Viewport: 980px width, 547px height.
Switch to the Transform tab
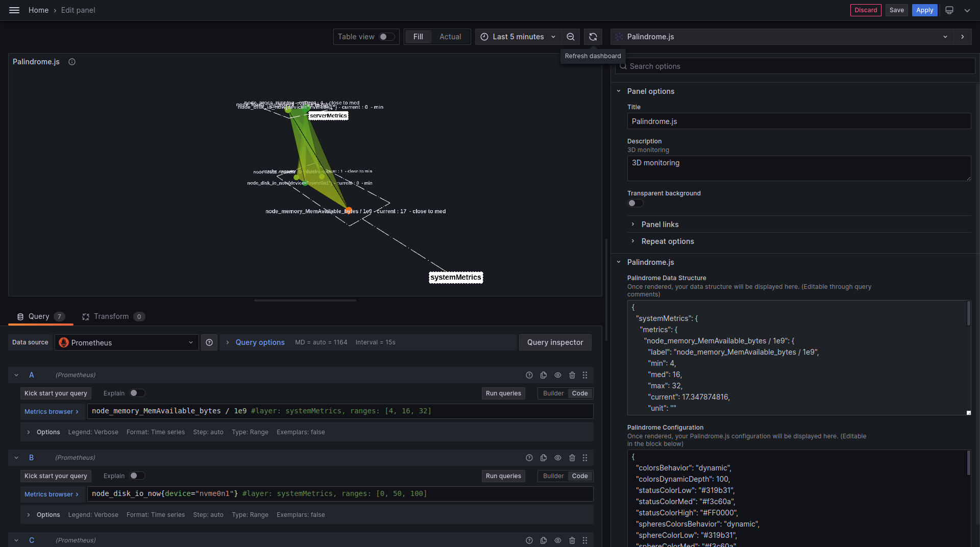click(113, 316)
